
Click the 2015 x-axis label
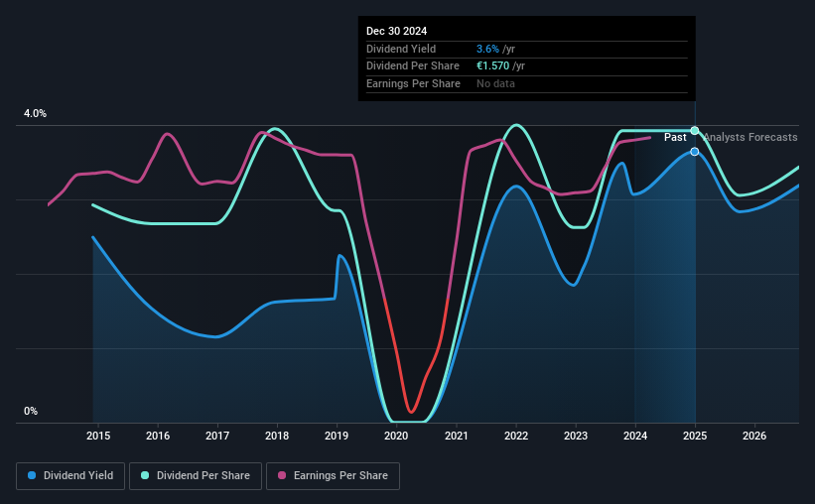coord(98,436)
